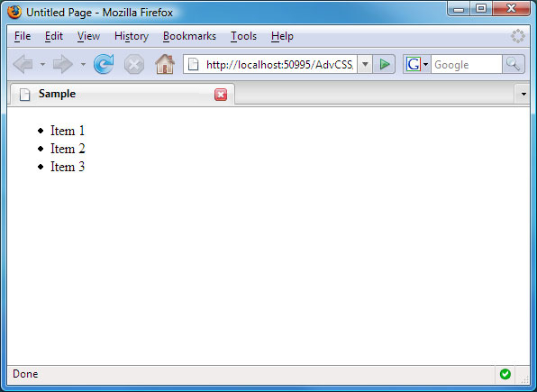Click the Google search engine icon
This screenshot has height=392, width=537.
413,64
